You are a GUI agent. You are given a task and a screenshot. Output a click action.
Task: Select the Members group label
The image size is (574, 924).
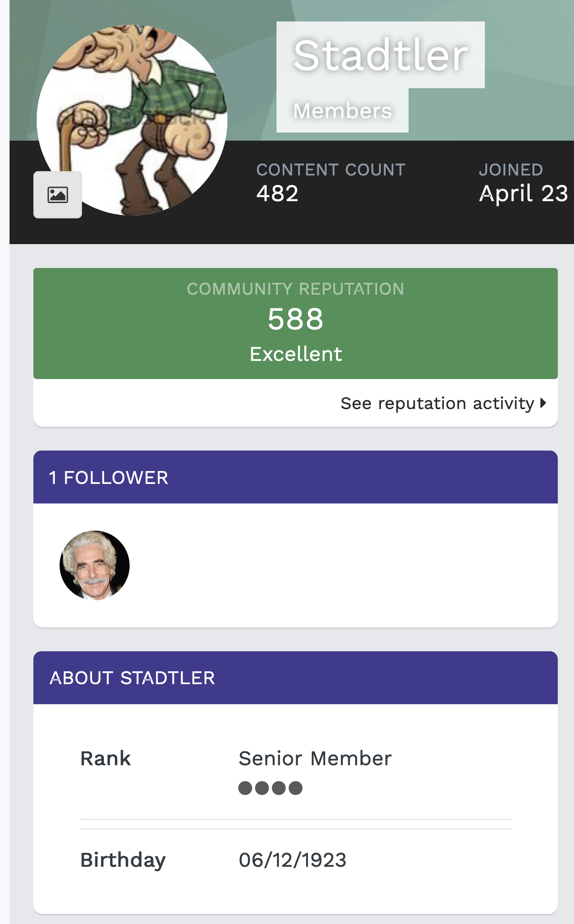point(342,111)
